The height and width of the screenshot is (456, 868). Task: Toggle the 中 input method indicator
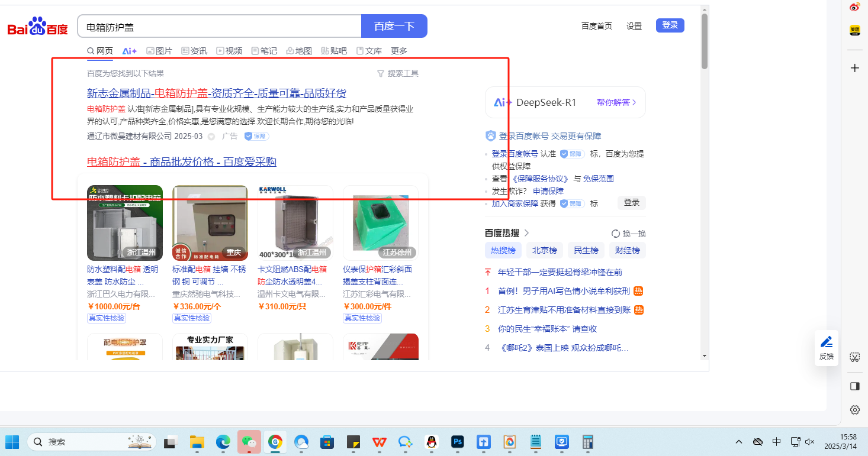pyautogui.click(x=776, y=442)
